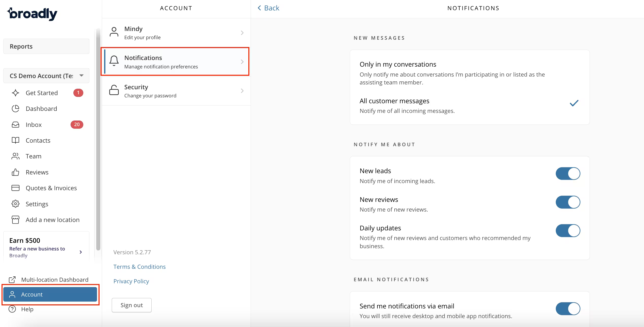Select All customer messages option
The image size is (644, 327).
[x=470, y=106]
